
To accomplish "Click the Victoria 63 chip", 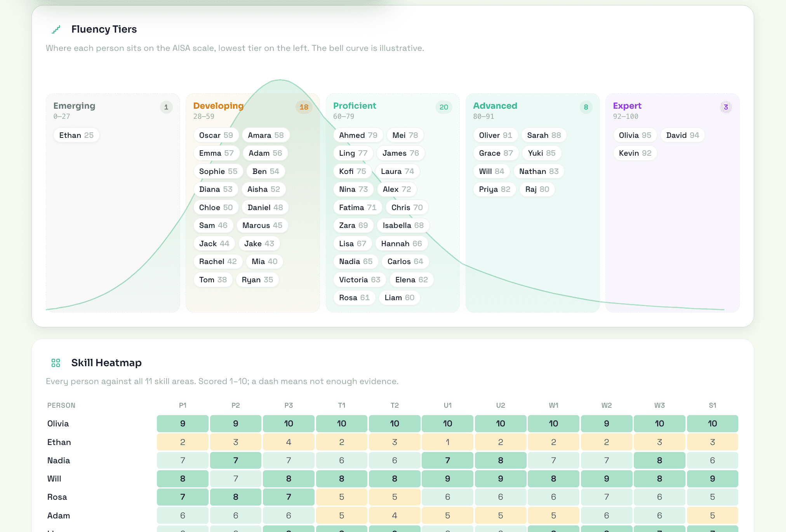I will (x=360, y=280).
